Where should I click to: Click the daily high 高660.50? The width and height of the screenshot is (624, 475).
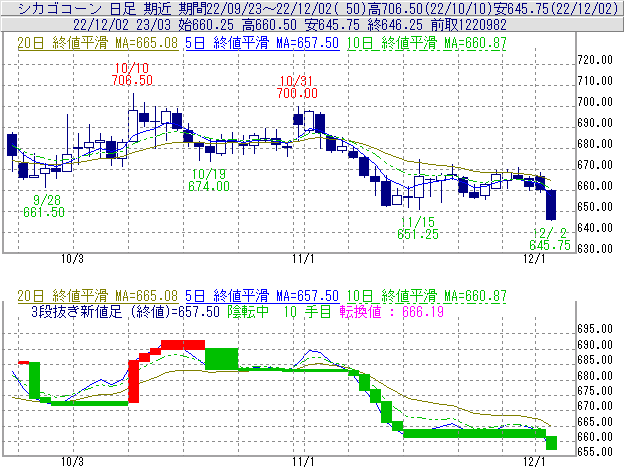tap(269, 25)
